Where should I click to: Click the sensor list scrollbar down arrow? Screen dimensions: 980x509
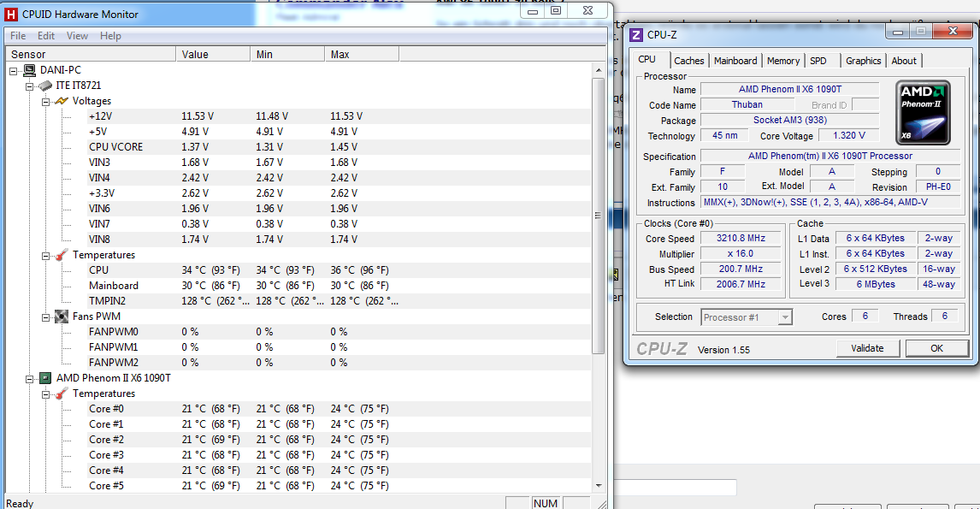click(598, 486)
